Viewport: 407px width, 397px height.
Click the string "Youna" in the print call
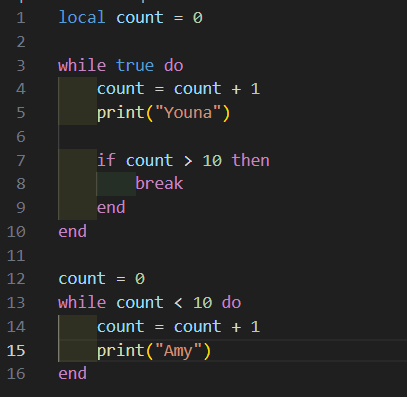click(188, 113)
